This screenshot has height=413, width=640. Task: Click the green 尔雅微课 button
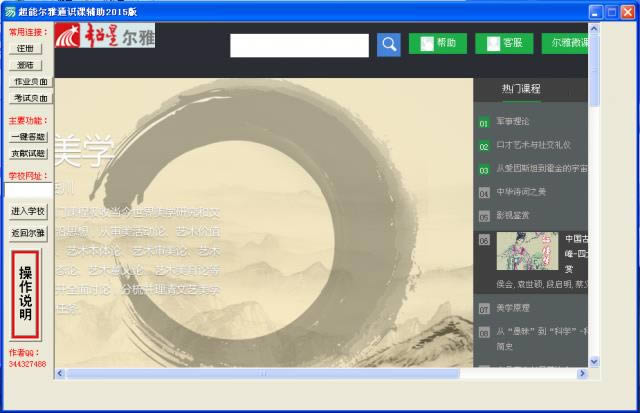566,44
